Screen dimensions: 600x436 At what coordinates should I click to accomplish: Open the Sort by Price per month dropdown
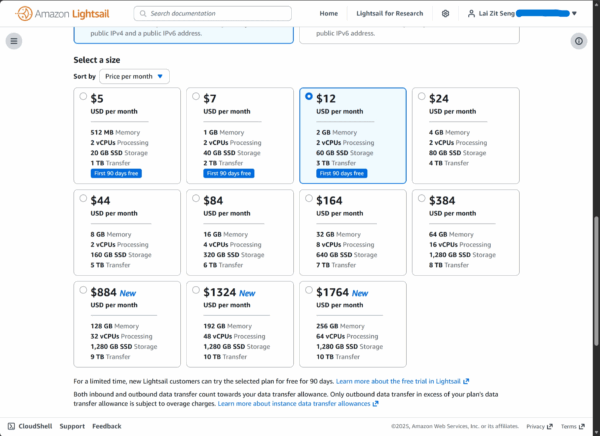coord(135,76)
